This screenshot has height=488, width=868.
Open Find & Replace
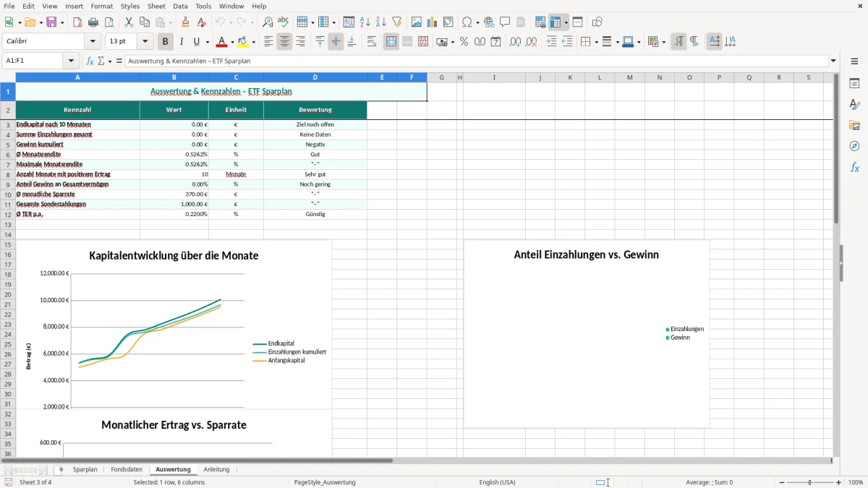(268, 22)
